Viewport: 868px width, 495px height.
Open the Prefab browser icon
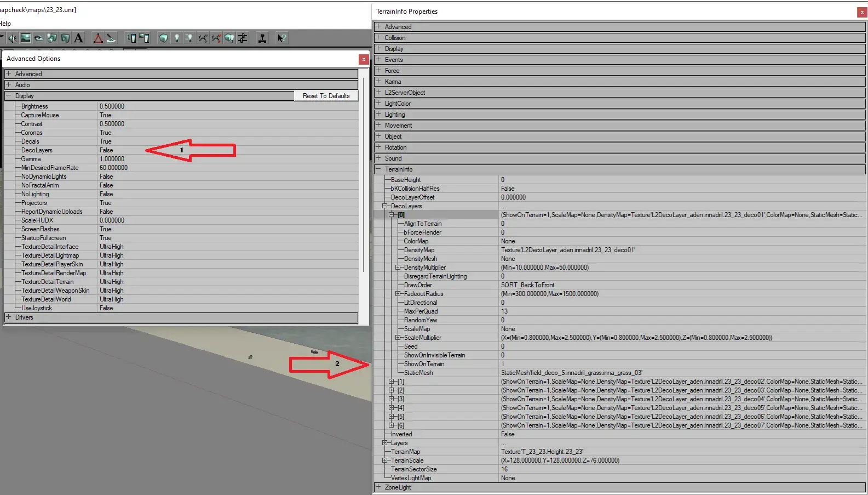(52, 38)
